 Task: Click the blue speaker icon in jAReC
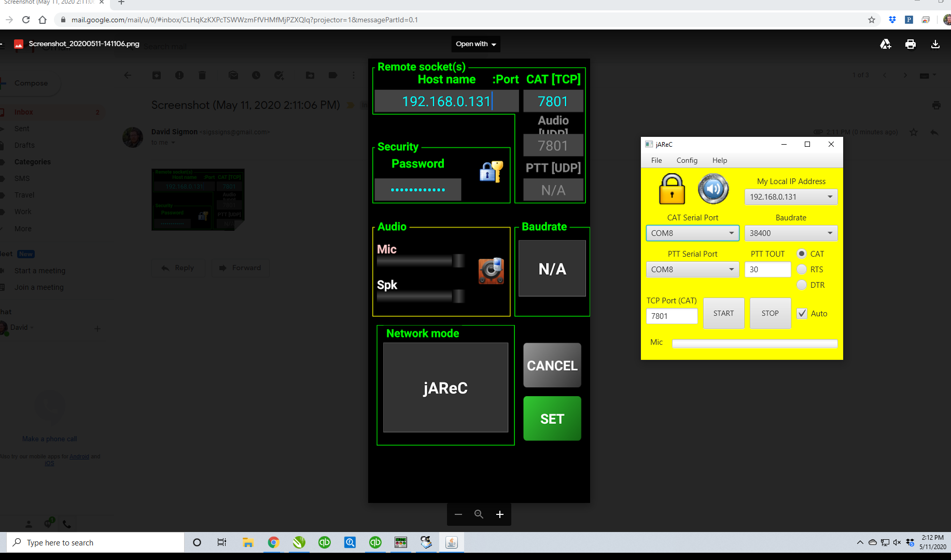(x=713, y=189)
